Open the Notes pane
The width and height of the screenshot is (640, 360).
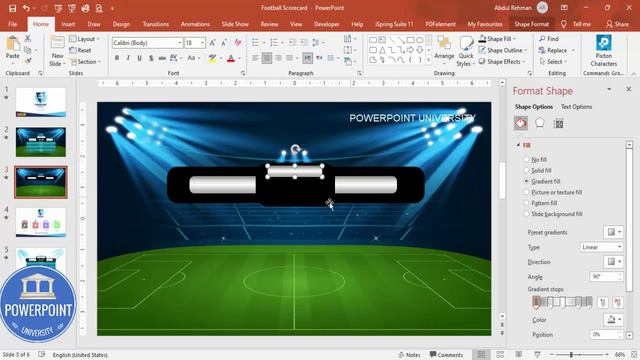click(x=409, y=355)
